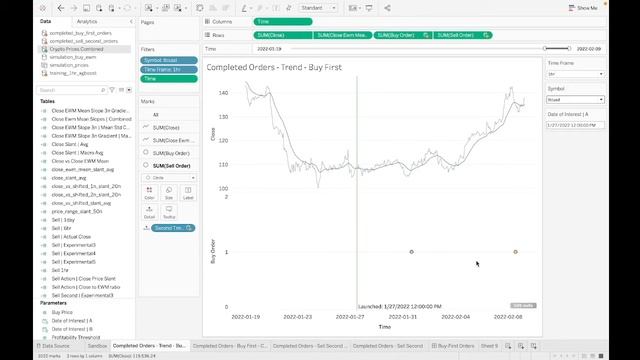This screenshot has width=640, height=360.
Task: Open the Data Source tab
Action: pos(53,346)
